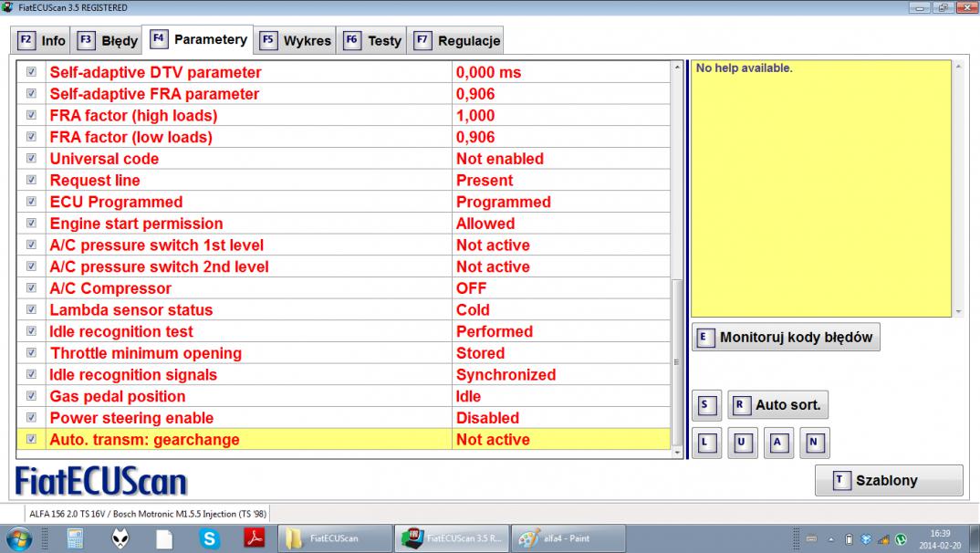Toggle Auto. transm: gearchange checkbox
The image size is (980, 553).
(31, 439)
